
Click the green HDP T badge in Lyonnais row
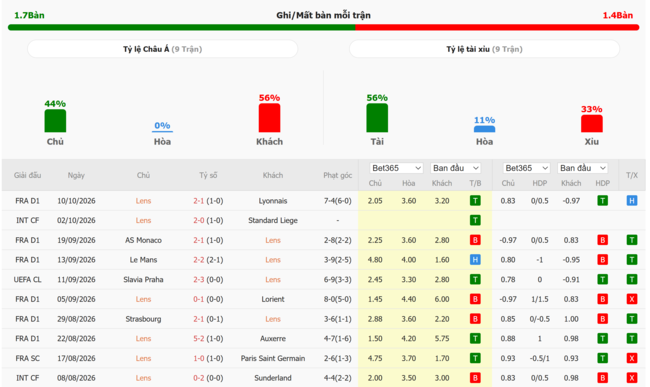(x=602, y=201)
